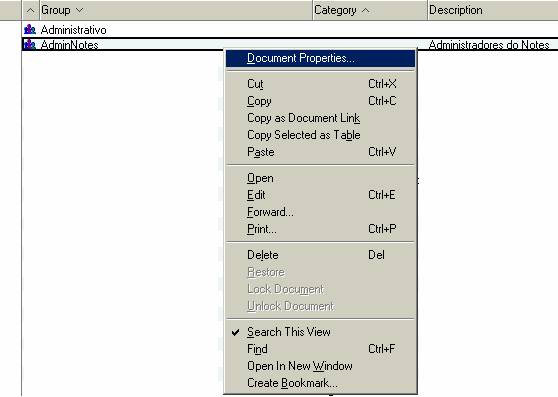Click the group icon beside AdminNotes
Image resolution: width=558 pixels, height=397 pixels.
tap(30, 44)
